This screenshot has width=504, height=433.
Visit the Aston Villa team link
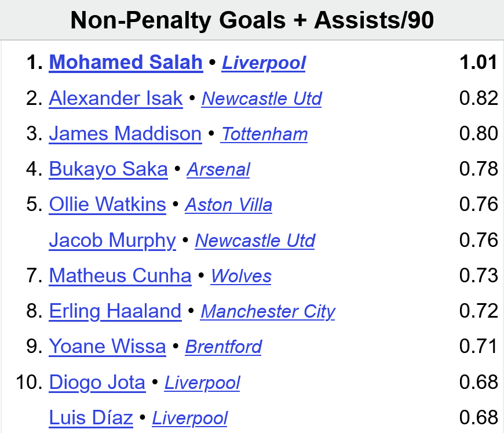click(x=228, y=205)
